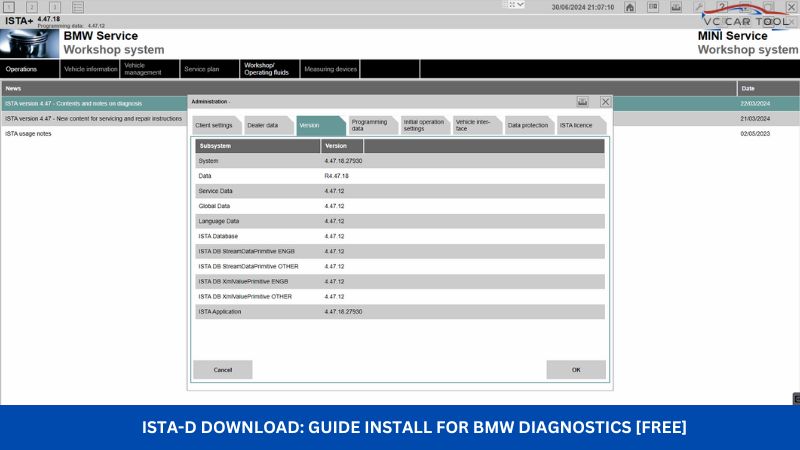Select session slot 2 icon
Screen dimensions: 800x450
coord(32,7)
